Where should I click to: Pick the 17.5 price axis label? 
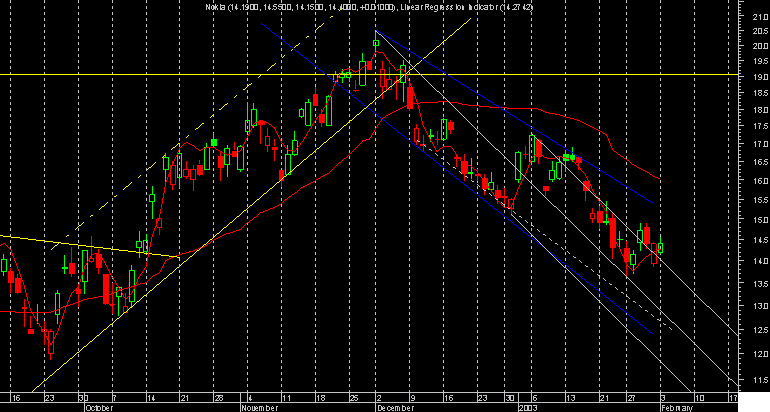[x=760, y=127]
